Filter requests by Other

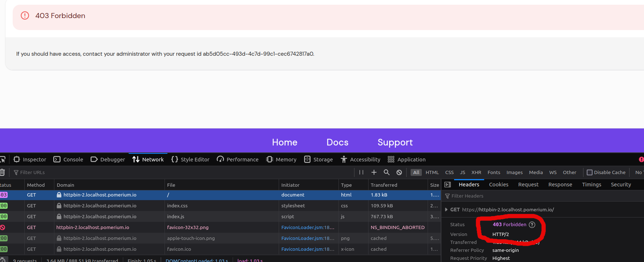569,172
